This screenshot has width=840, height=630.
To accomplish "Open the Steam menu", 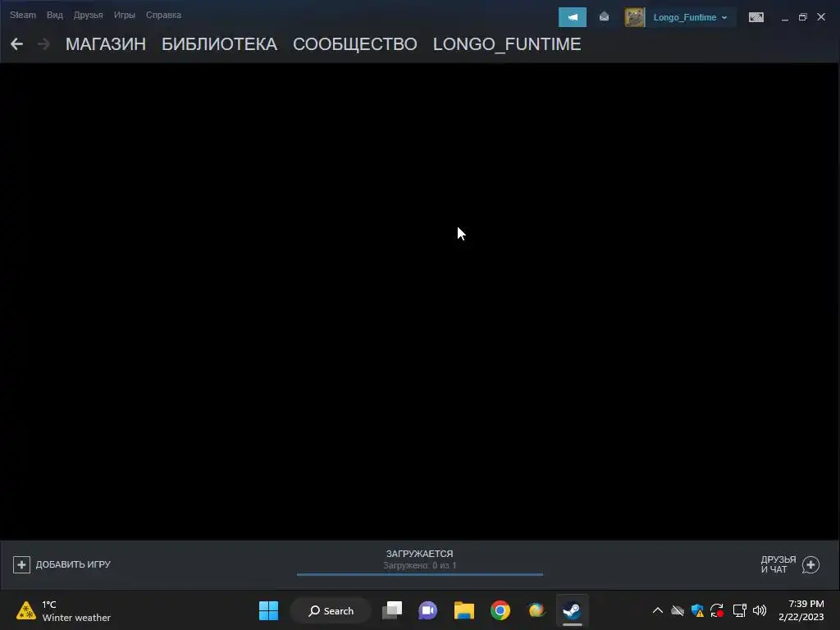I will [22, 15].
